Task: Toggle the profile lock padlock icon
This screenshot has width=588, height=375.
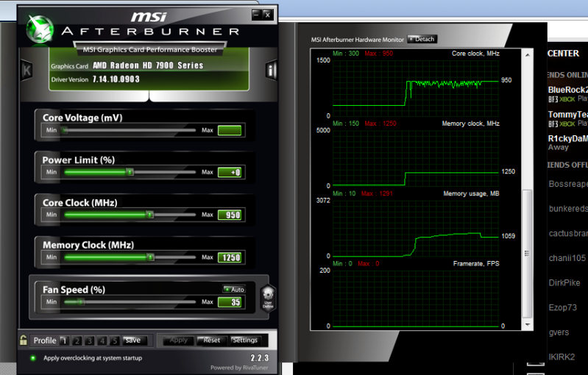Action: click(24, 340)
